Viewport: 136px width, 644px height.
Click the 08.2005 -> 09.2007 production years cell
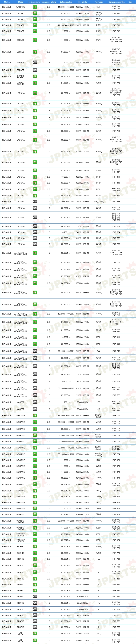pyautogui.click(x=66, y=388)
